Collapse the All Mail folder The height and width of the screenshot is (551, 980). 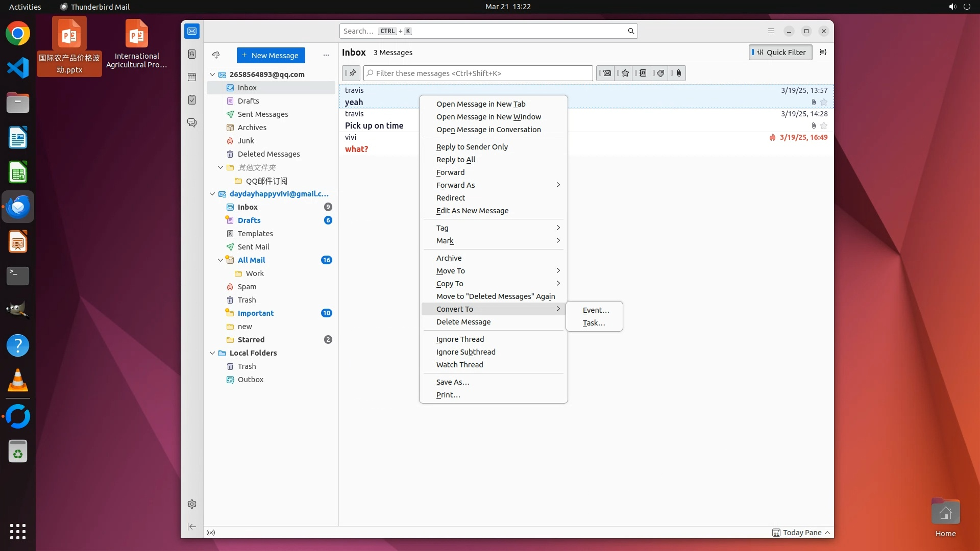[220, 260]
